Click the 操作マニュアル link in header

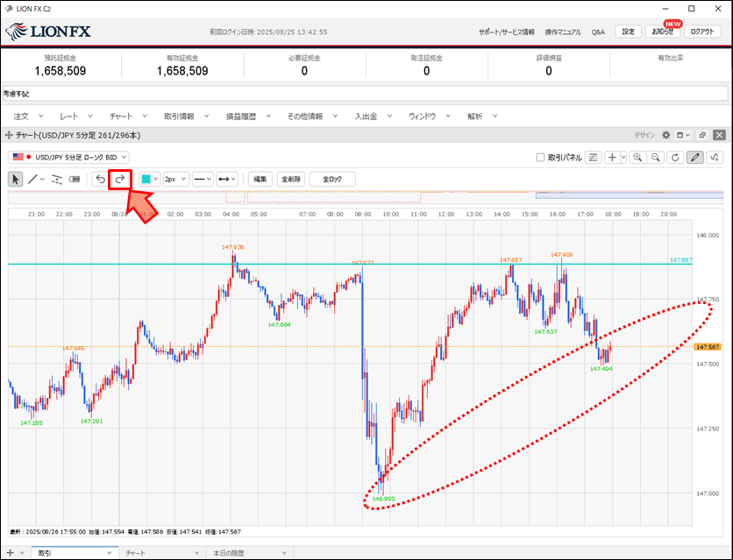tap(562, 32)
